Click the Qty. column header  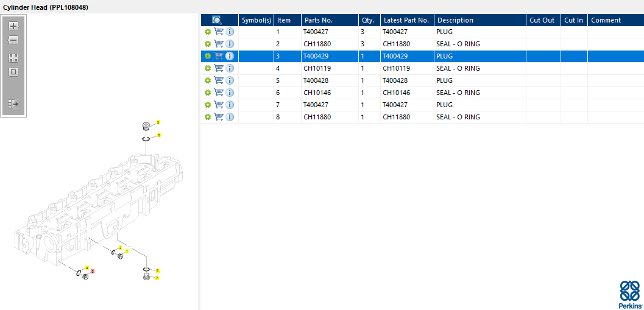pyautogui.click(x=370, y=20)
